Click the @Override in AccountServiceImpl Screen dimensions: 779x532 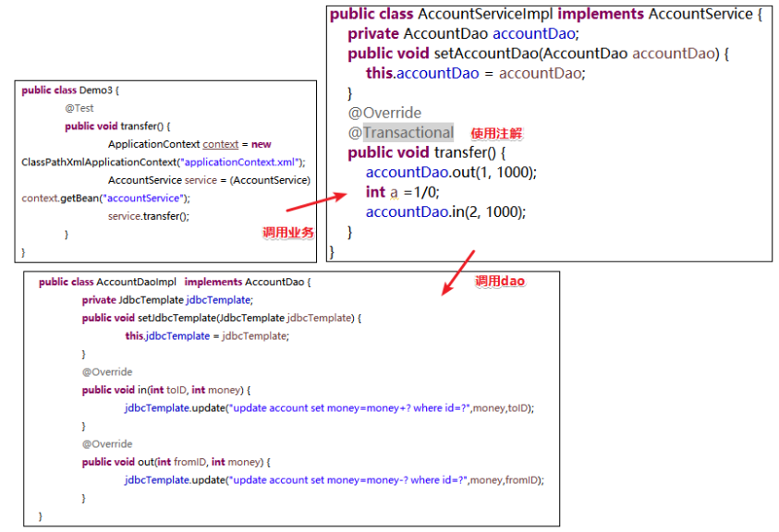pos(384,114)
